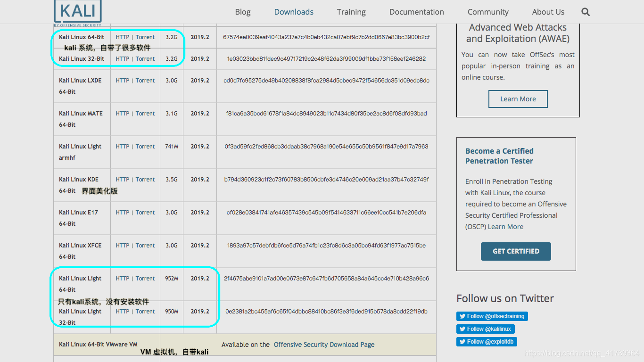Click Torrent link for Kali Light 32-Bit
This screenshot has width=644, height=362.
point(145,312)
